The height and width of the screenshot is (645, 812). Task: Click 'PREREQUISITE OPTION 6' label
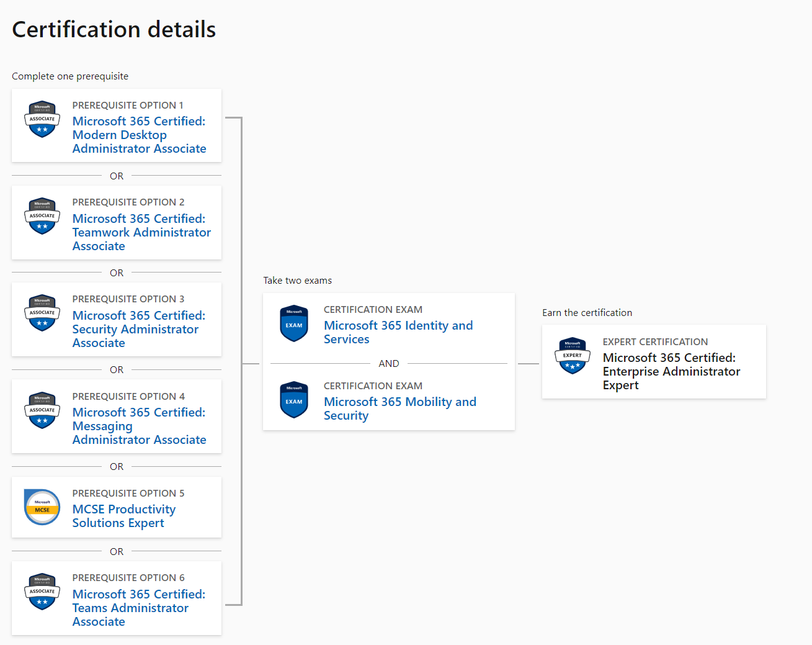[x=128, y=577]
